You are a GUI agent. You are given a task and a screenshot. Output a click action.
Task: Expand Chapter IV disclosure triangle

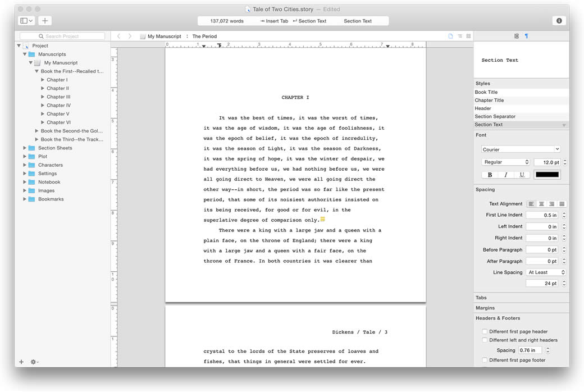(x=43, y=106)
